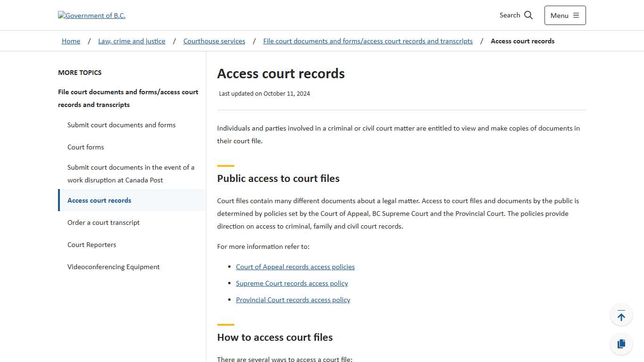Select Access court records in the sidebar
Viewport: 644px width, 362px height.
pyautogui.click(x=99, y=200)
